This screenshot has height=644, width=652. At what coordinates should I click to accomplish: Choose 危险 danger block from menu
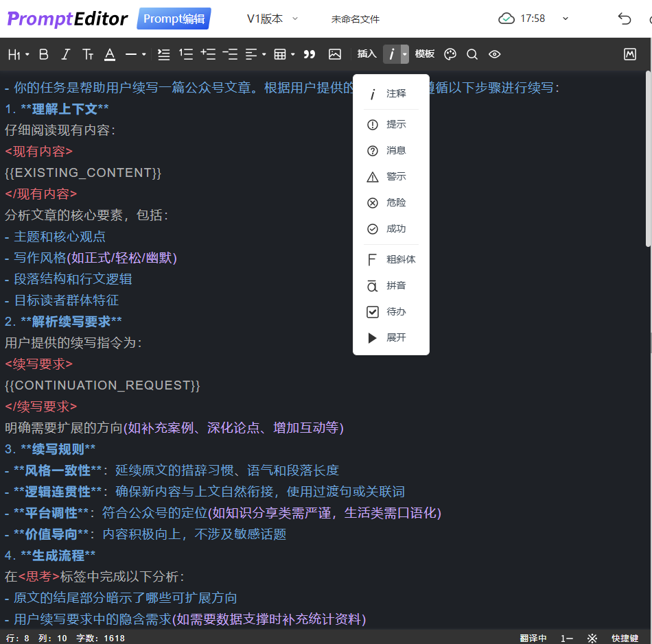click(391, 202)
